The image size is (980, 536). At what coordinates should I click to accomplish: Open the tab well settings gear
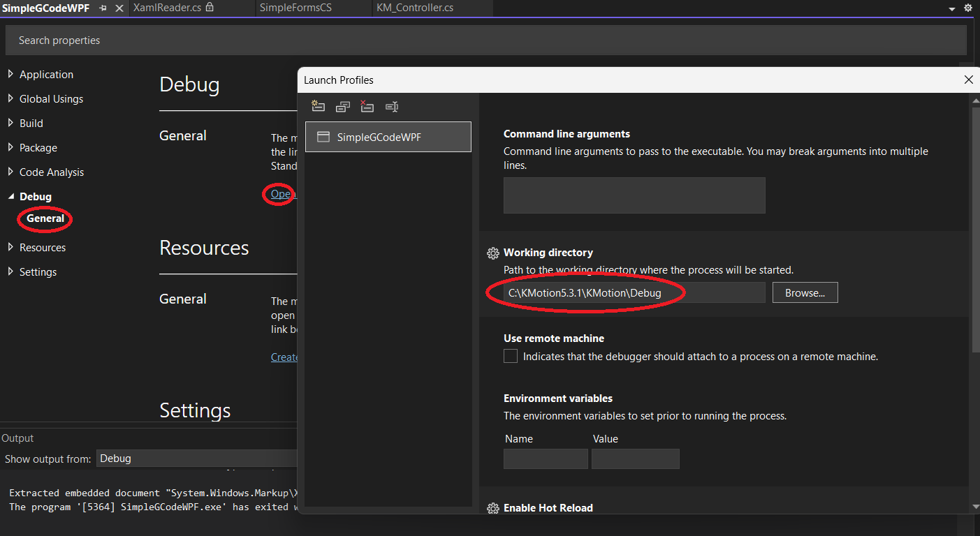[x=968, y=8]
